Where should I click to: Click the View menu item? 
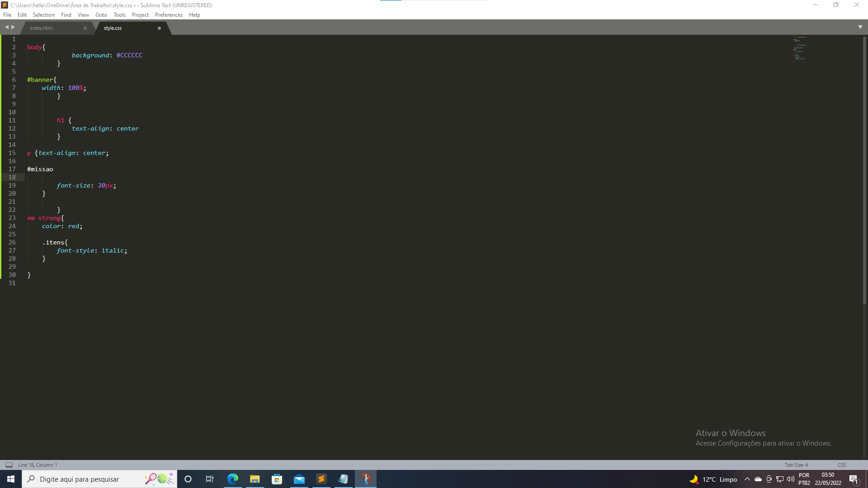click(x=83, y=14)
